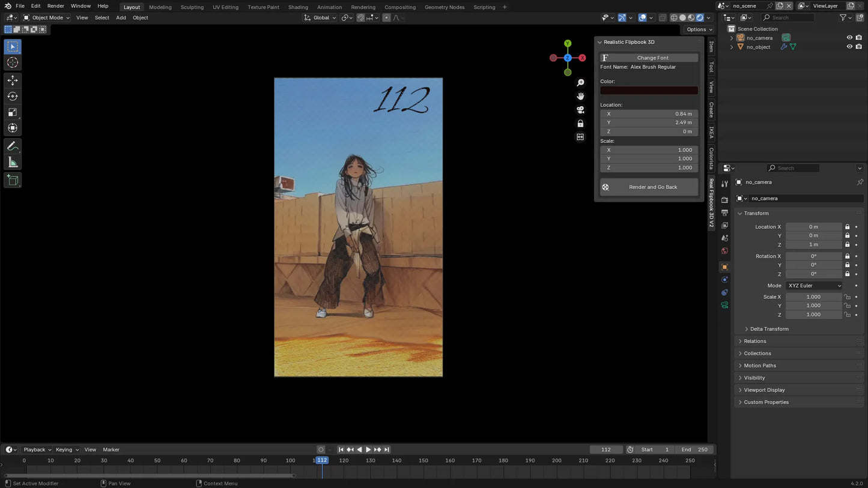The image size is (868, 488).
Task: Open the Render properties tab icon
Action: (724, 200)
